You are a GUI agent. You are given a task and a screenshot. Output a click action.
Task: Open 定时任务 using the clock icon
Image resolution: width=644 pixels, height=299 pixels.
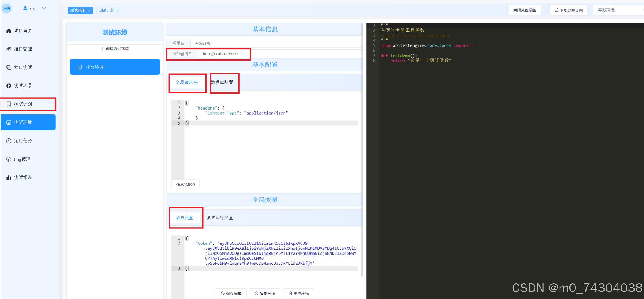(x=23, y=140)
